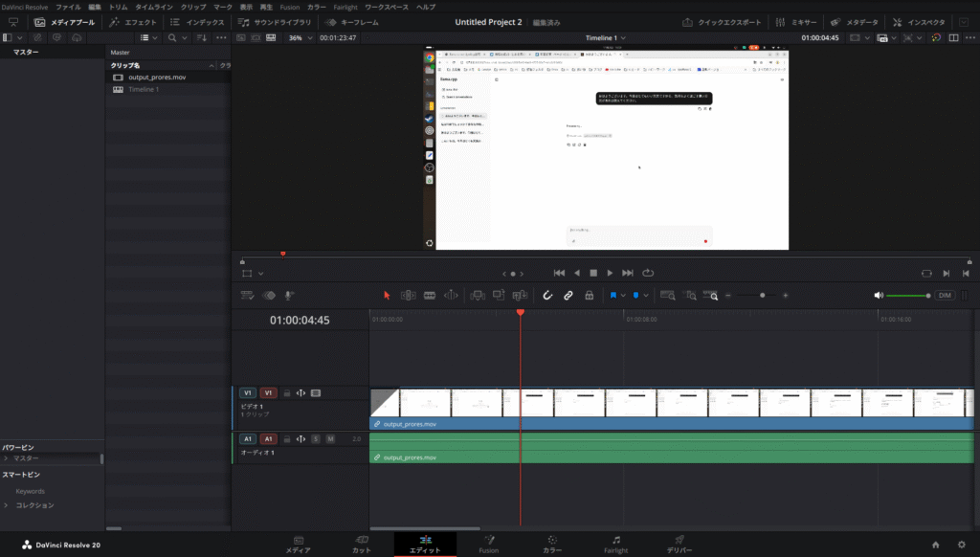The width and height of the screenshot is (980, 557).
Task: Click the クイックエクスポート button
Action: coord(723,22)
